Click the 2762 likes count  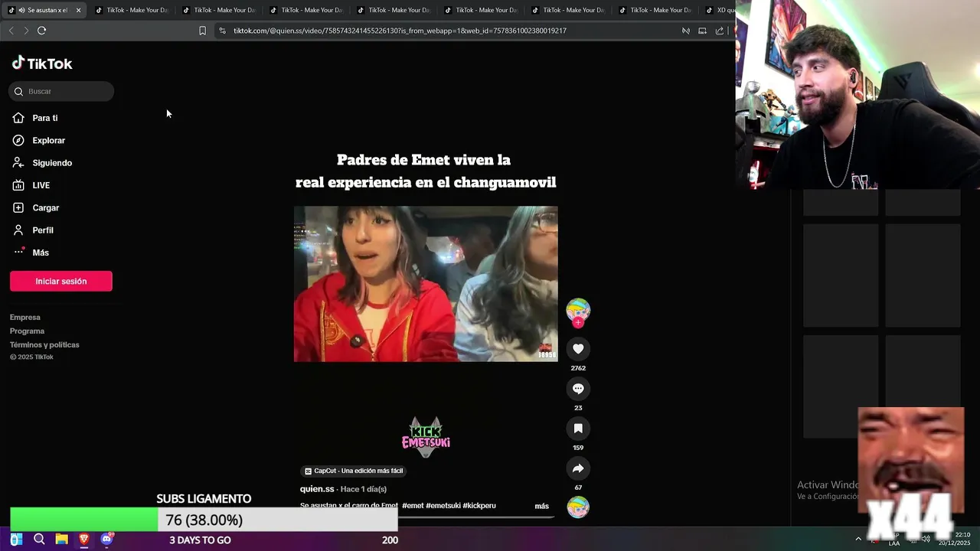pos(578,368)
